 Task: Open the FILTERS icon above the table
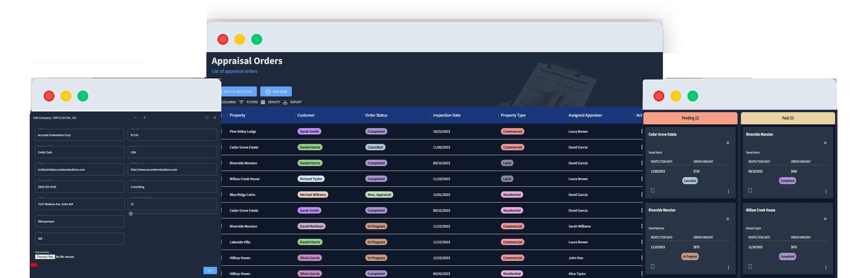[241, 102]
